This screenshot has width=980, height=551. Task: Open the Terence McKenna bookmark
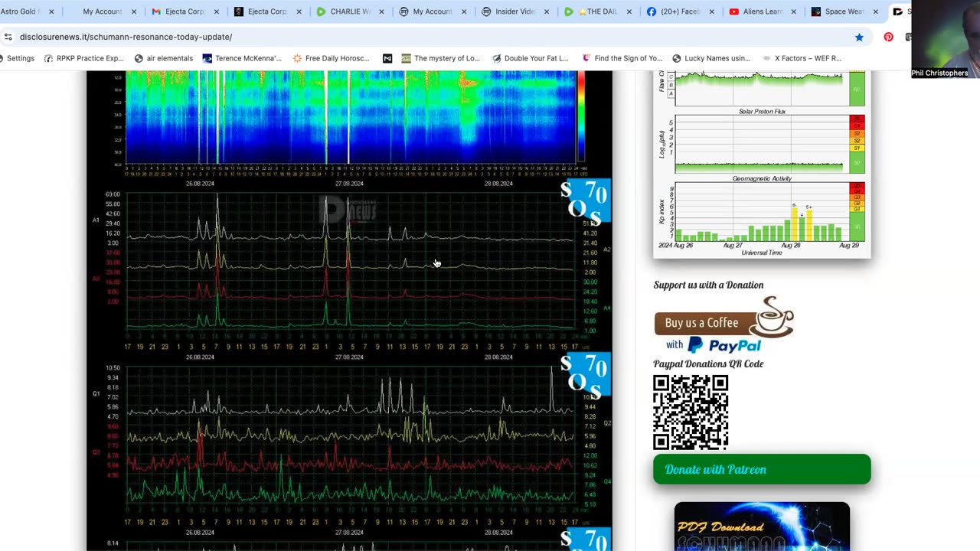click(x=242, y=58)
